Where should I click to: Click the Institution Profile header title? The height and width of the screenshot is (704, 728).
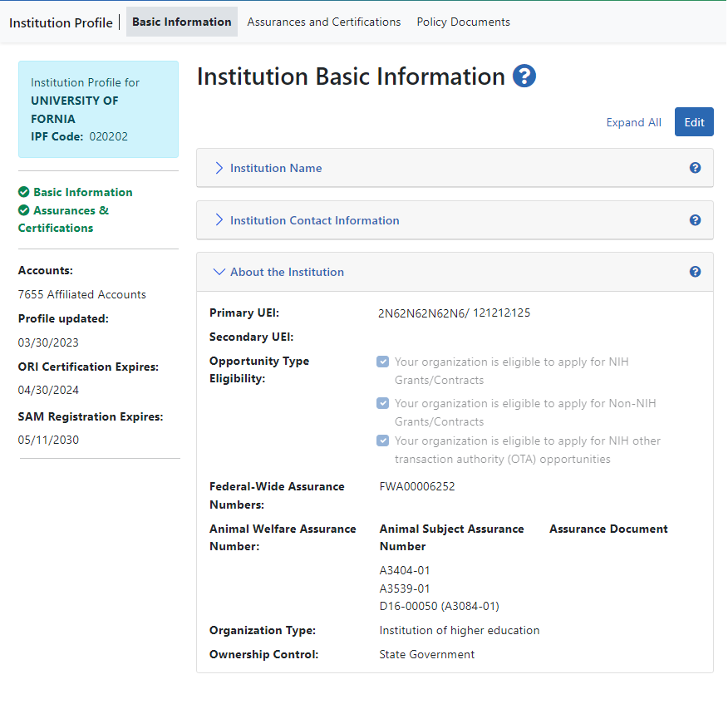(61, 22)
